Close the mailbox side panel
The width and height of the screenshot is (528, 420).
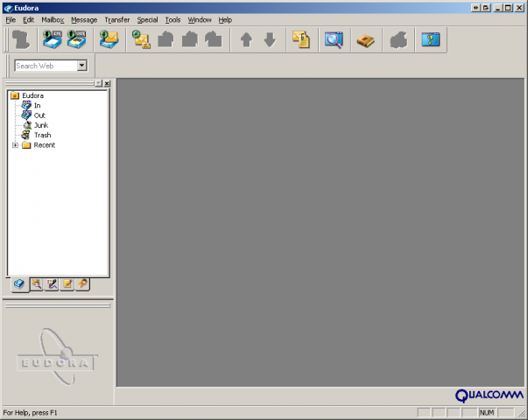coord(107,83)
